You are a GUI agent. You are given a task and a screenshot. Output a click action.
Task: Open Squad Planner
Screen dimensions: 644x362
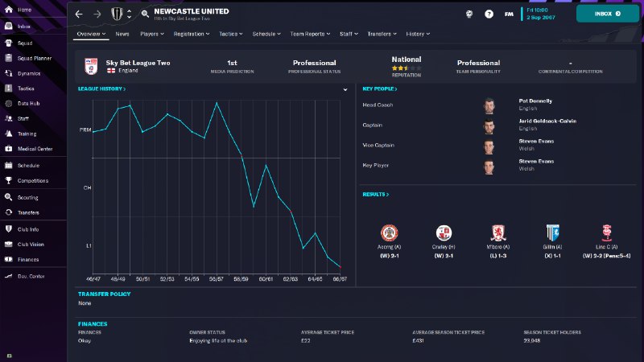tap(33, 58)
